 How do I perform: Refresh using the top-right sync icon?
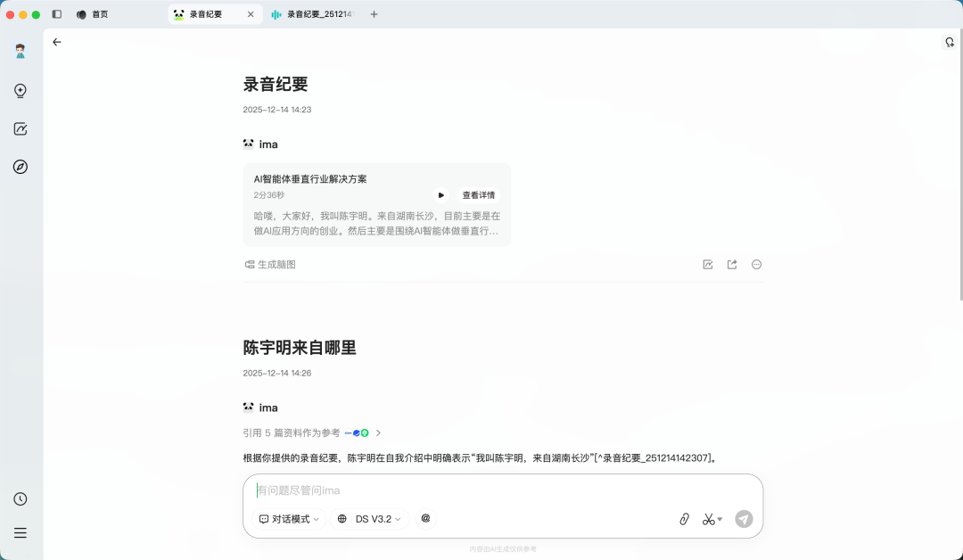[948, 42]
